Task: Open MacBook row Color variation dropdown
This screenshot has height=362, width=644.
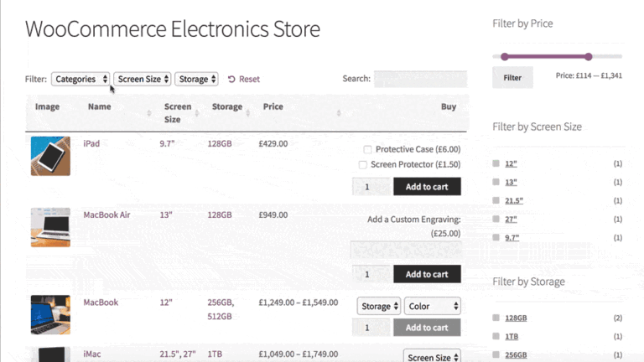Action: [x=433, y=306]
